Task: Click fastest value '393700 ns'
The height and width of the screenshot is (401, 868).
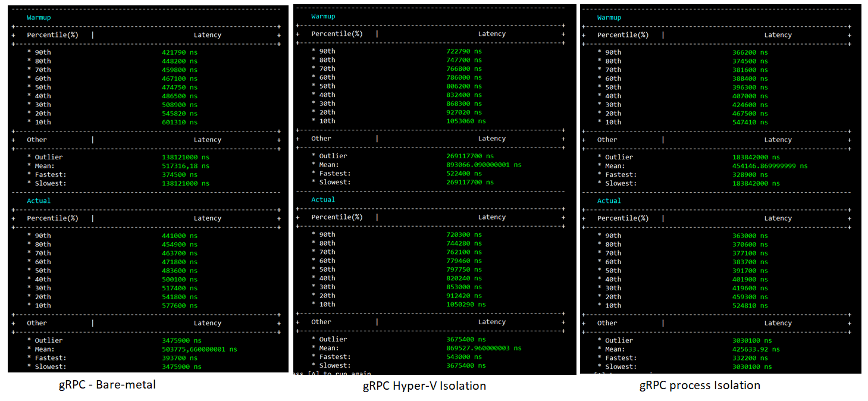Action: (x=180, y=358)
